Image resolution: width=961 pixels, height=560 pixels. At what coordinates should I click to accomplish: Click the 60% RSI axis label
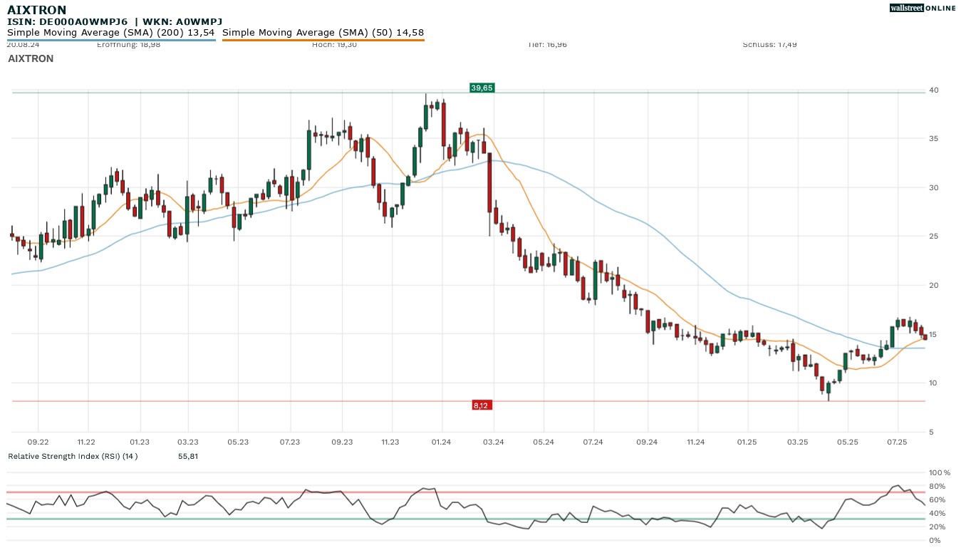pyautogui.click(x=936, y=499)
